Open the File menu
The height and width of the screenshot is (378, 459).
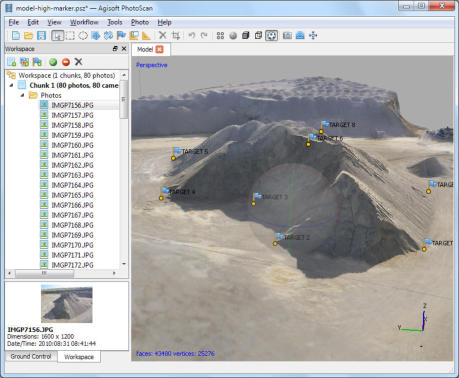(14, 22)
